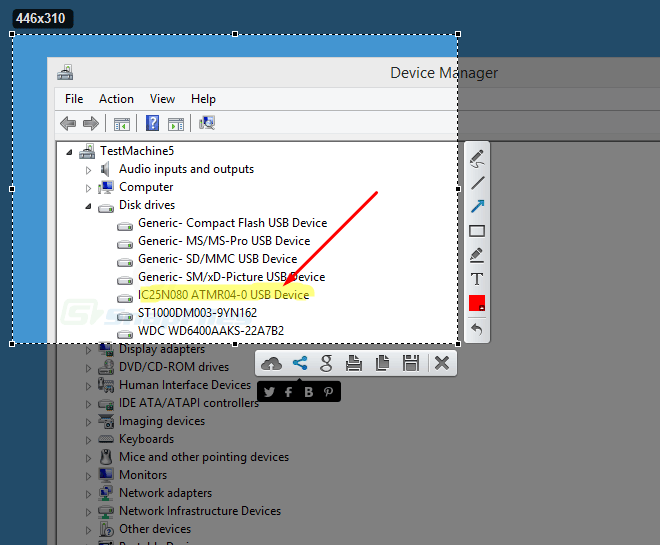Share screenshot to Pinterest

327,392
